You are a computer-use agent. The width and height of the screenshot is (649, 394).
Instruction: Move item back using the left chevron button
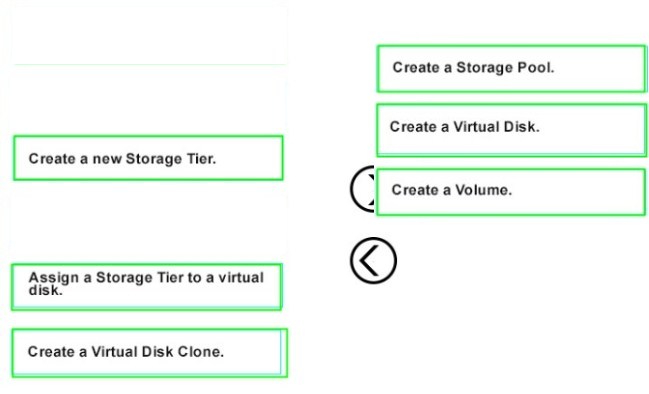373,260
